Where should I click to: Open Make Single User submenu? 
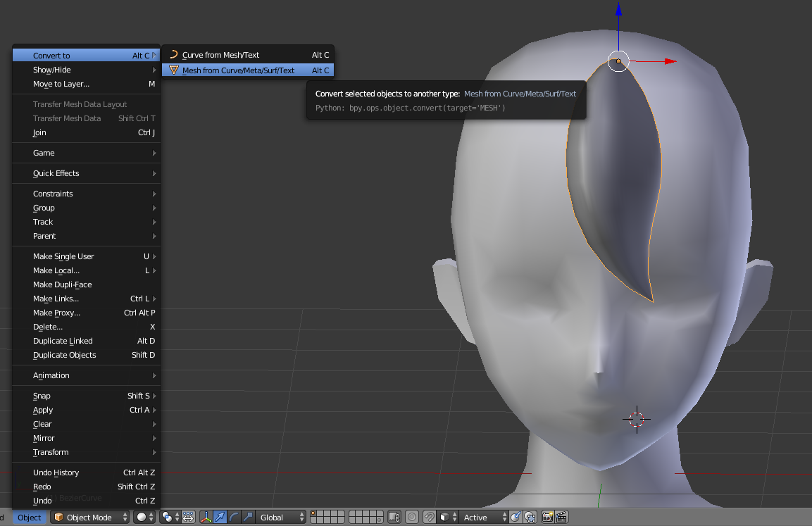[86, 256]
